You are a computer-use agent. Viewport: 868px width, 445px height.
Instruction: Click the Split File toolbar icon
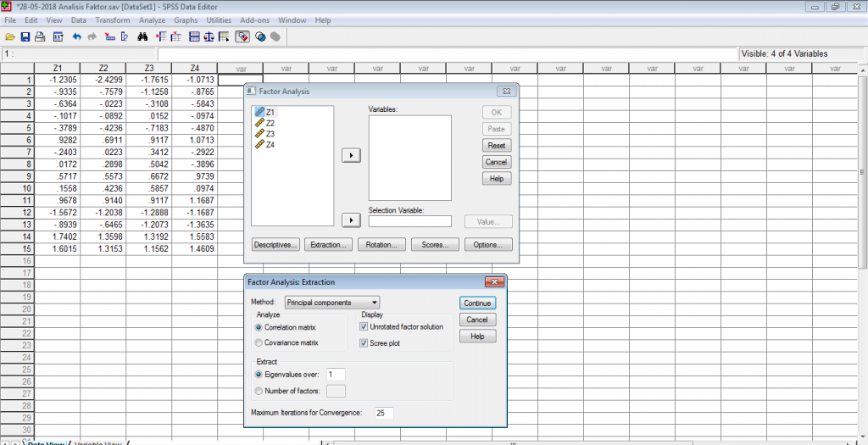tap(193, 37)
